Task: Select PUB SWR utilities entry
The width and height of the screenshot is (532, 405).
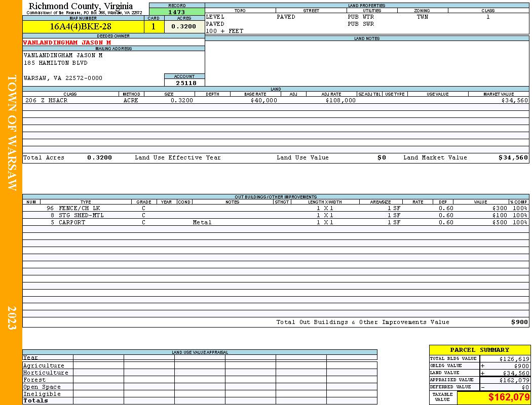Action: [x=361, y=24]
